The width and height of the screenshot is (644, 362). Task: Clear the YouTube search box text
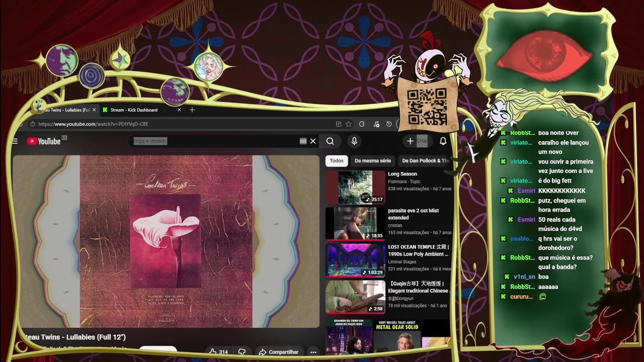[x=313, y=141]
